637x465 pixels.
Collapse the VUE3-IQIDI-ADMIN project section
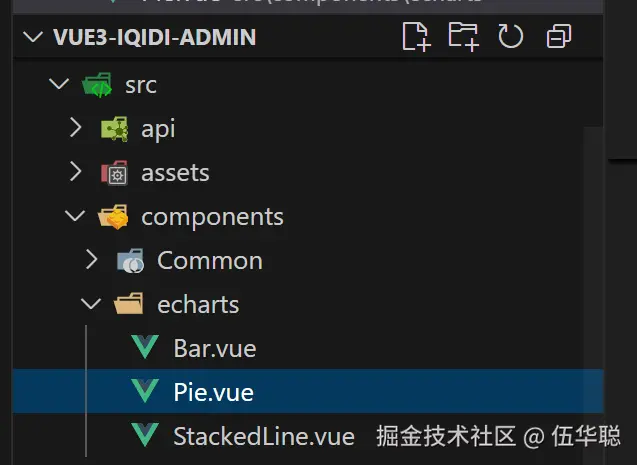coord(32,38)
